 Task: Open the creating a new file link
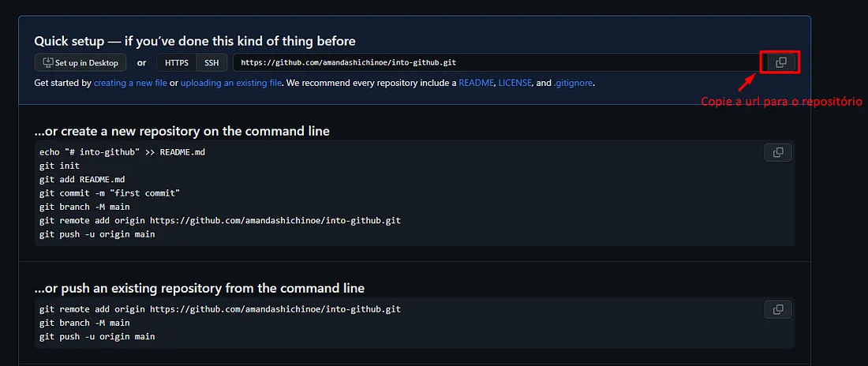point(130,83)
